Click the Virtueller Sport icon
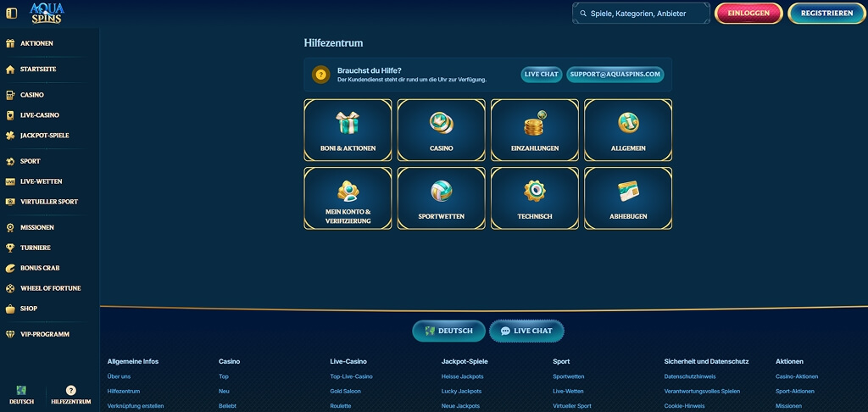The image size is (868, 412). pos(10,202)
